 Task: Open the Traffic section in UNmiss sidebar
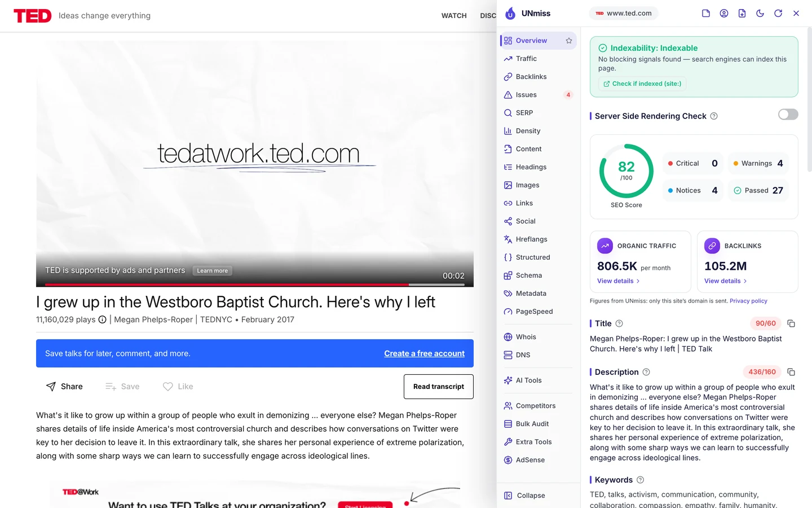(x=538, y=59)
